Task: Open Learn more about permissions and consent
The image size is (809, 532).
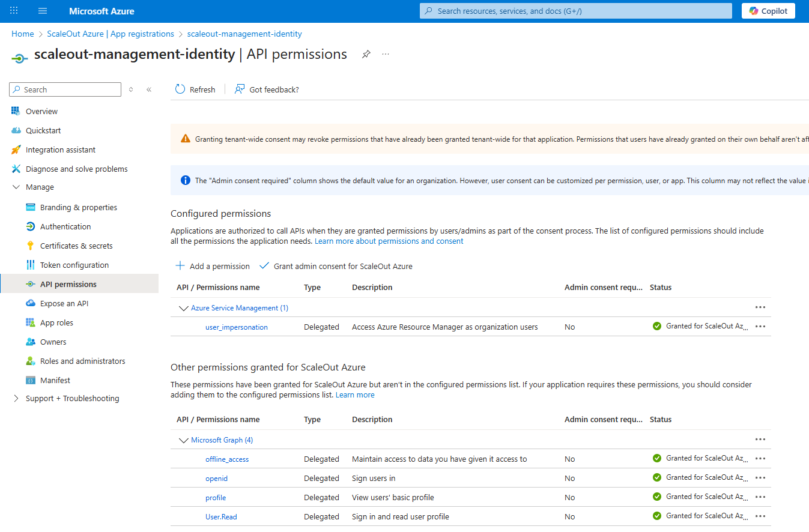Action: point(389,241)
